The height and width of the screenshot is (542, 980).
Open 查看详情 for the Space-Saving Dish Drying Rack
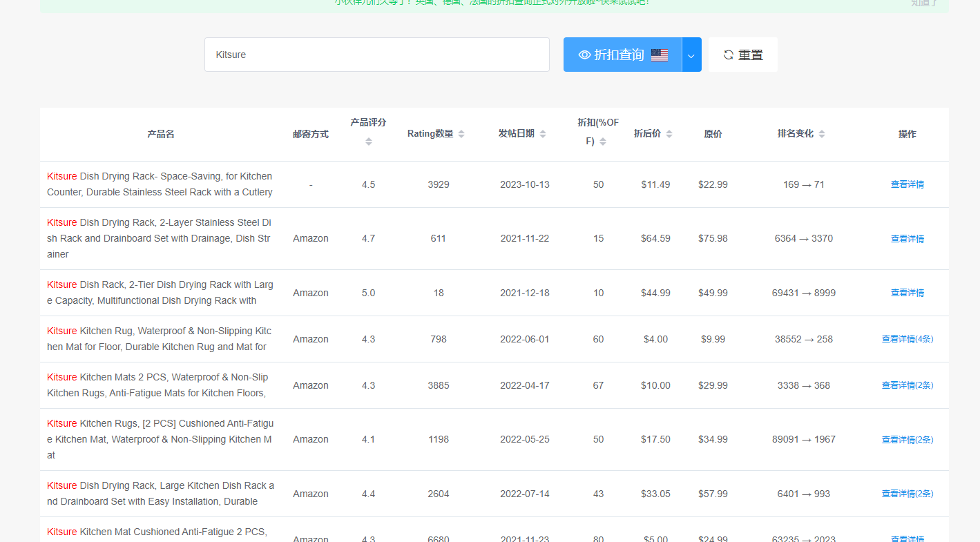click(x=907, y=184)
